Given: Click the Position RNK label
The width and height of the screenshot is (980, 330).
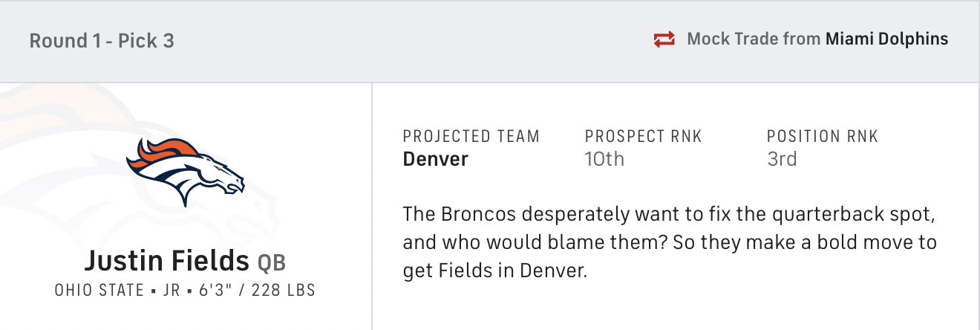Looking at the screenshot, I should coord(823,137).
